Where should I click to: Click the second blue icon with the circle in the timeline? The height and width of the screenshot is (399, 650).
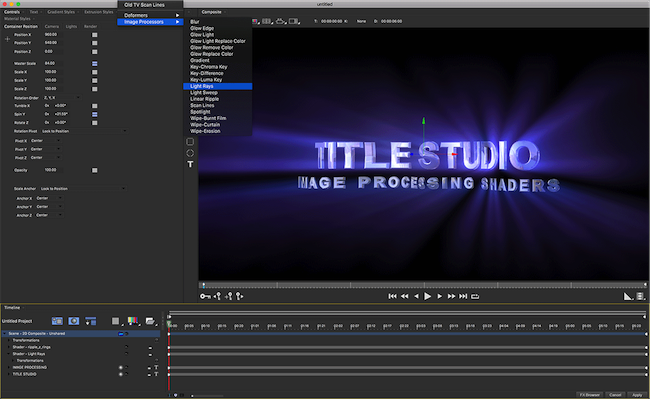74,321
